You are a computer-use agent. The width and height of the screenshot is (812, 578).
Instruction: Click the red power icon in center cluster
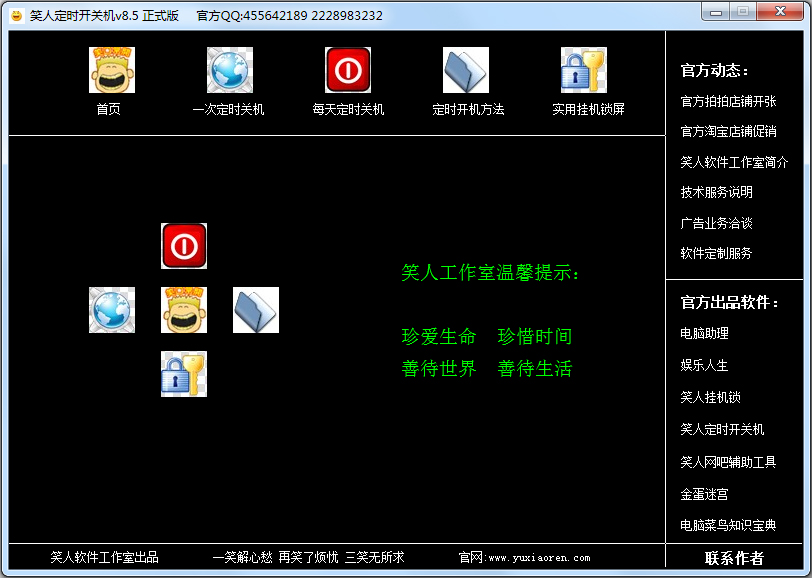(184, 246)
